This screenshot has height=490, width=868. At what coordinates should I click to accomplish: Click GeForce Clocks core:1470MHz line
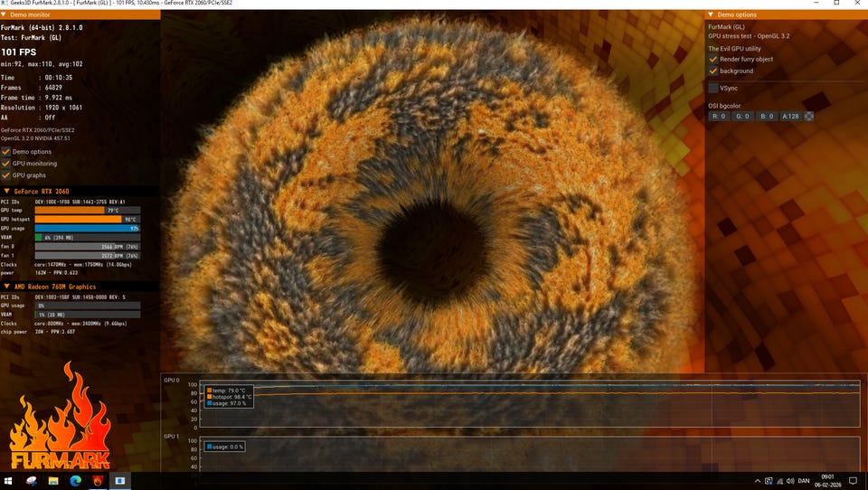point(83,265)
